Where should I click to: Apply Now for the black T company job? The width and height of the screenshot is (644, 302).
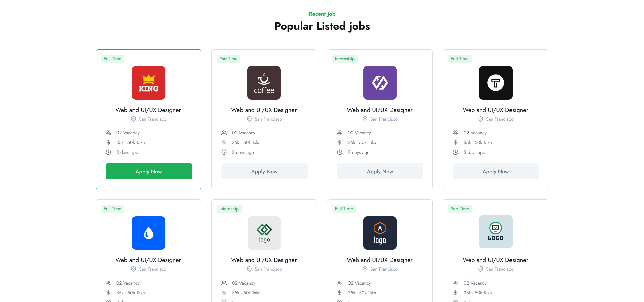pyautogui.click(x=496, y=171)
